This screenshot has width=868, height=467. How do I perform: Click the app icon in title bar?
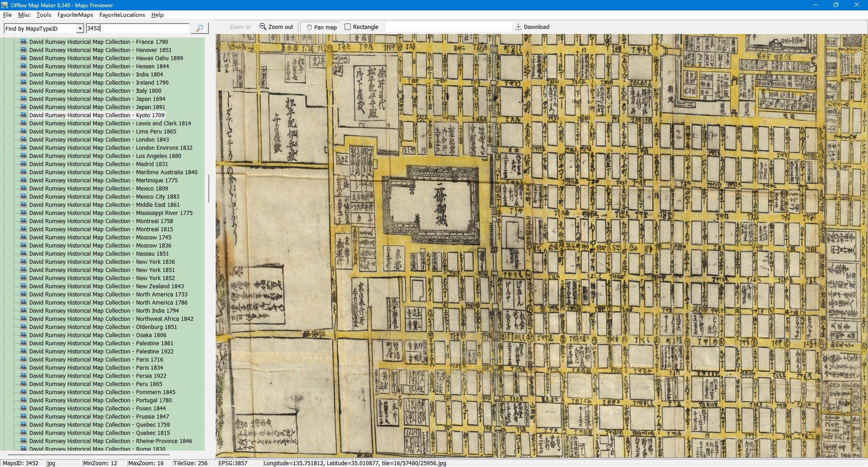[x=5, y=5]
